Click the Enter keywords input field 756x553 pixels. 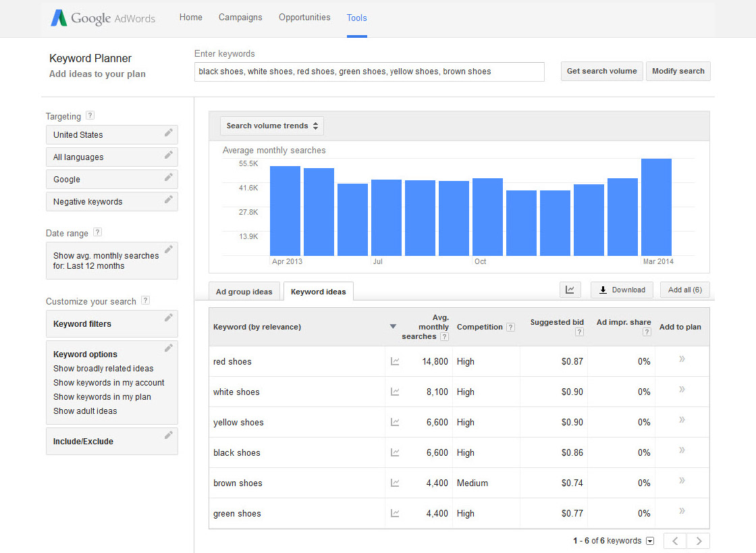pos(369,72)
